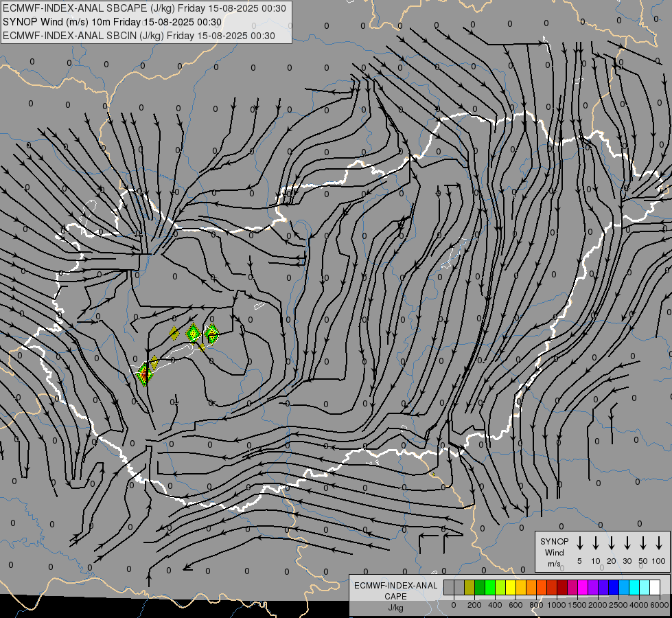The width and height of the screenshot is (672, 618).
Task: Click the 10 m/s wind arrow in legend
Action: 595,543
